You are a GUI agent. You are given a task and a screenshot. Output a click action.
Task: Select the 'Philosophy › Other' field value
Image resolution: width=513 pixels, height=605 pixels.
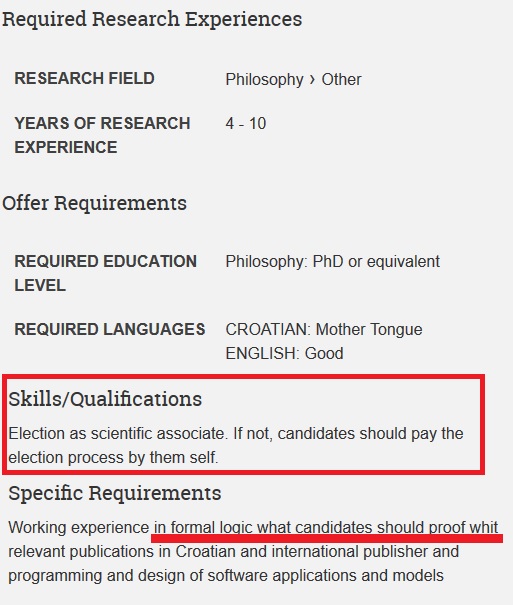pyautogui.click(x=293, y=79)
